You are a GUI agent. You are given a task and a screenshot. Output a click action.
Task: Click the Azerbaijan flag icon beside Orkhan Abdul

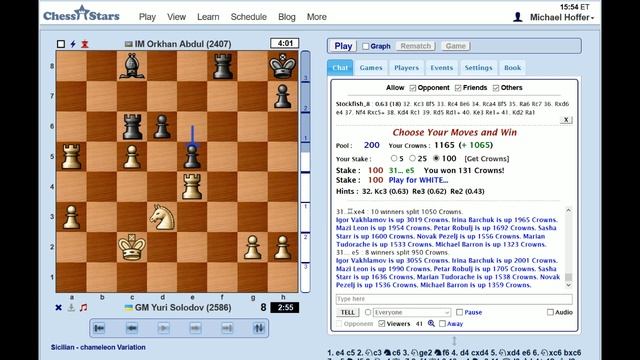(x=129, y=44)
